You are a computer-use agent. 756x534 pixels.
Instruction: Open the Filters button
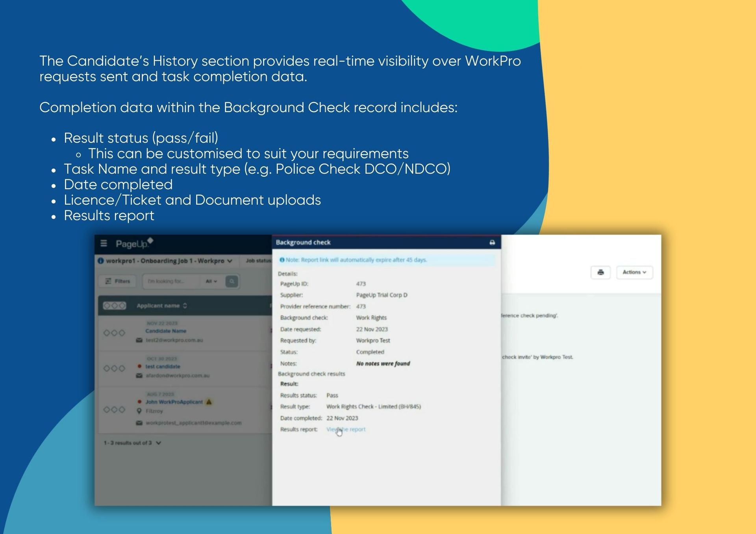pyautogui.click(x=117, y=281)
